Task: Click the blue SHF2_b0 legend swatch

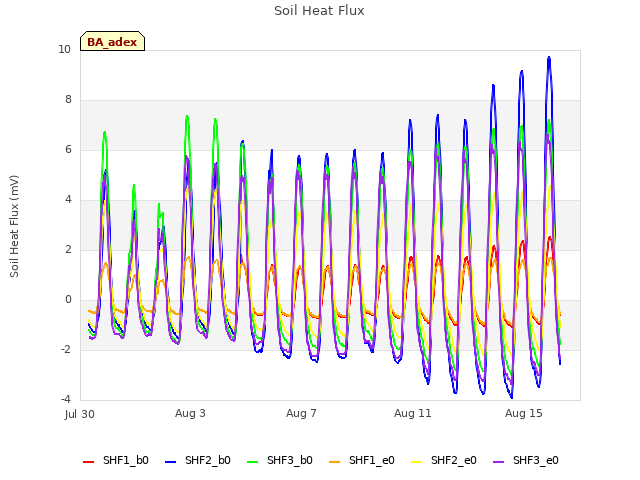Action: 170,462
